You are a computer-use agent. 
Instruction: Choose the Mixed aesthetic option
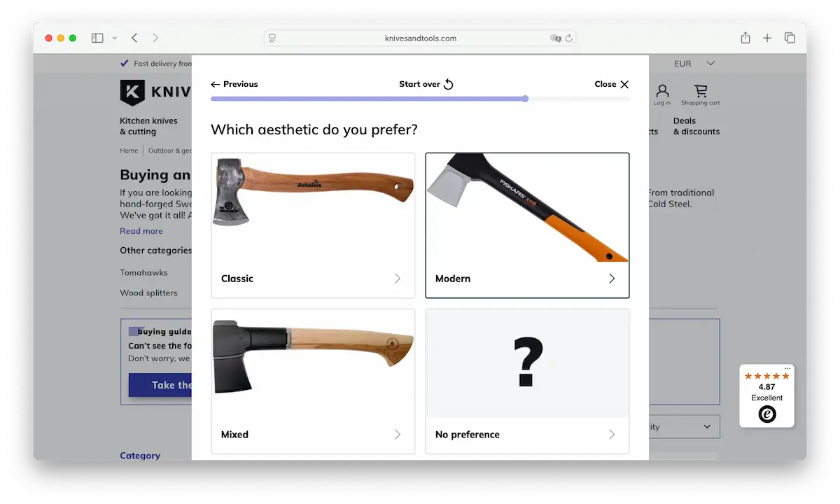tap(313, 381)
